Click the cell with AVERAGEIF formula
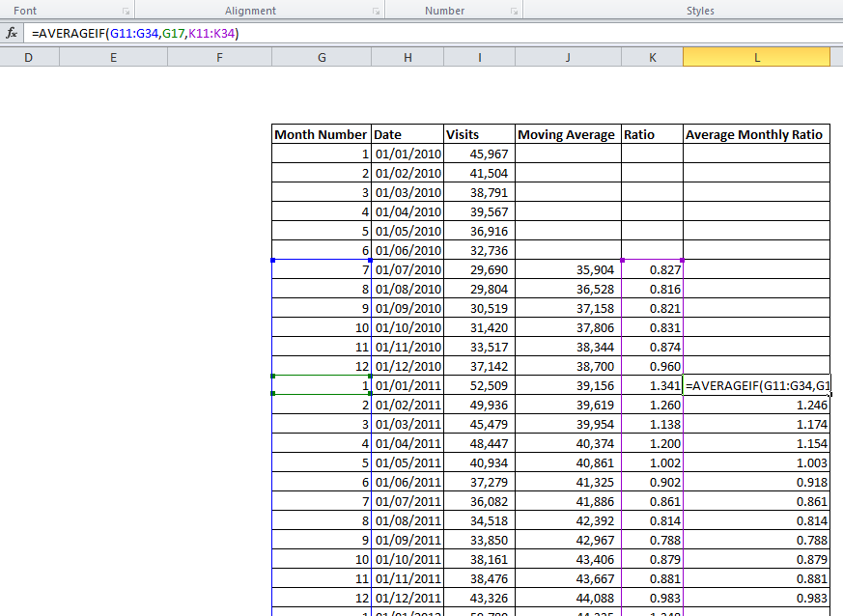The height and width of the screenshot is (616, 843). 755,386
